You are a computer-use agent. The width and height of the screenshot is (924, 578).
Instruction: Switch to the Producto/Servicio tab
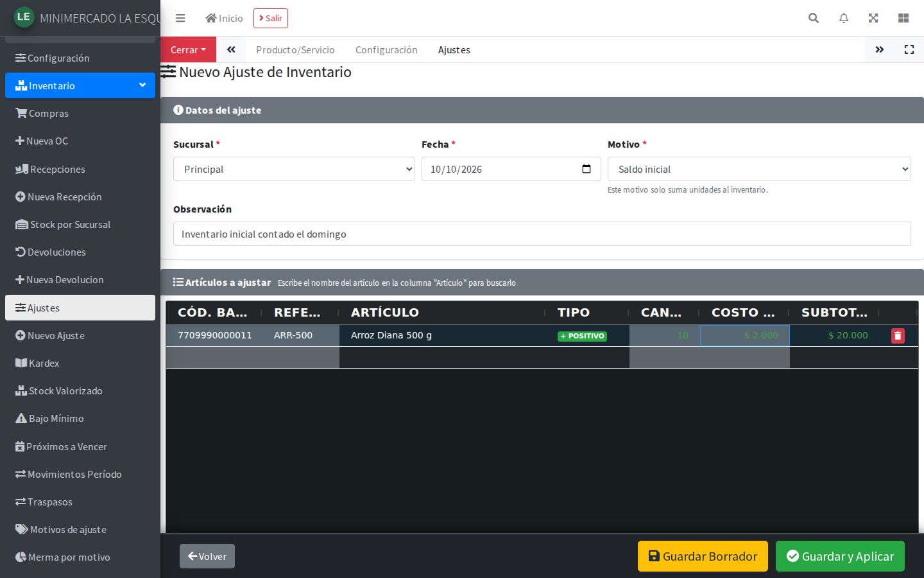[295, 49]
